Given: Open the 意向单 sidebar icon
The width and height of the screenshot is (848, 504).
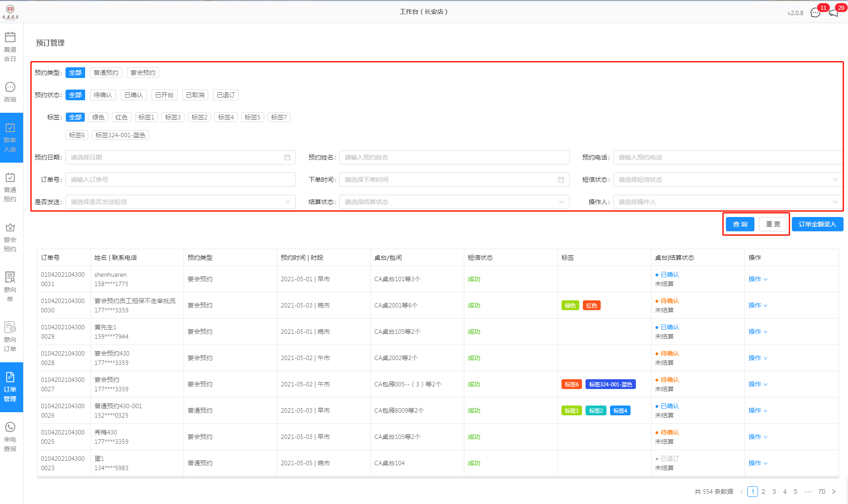Looking at the screenshot, I should pyautogui.click(x=10, y=287).
